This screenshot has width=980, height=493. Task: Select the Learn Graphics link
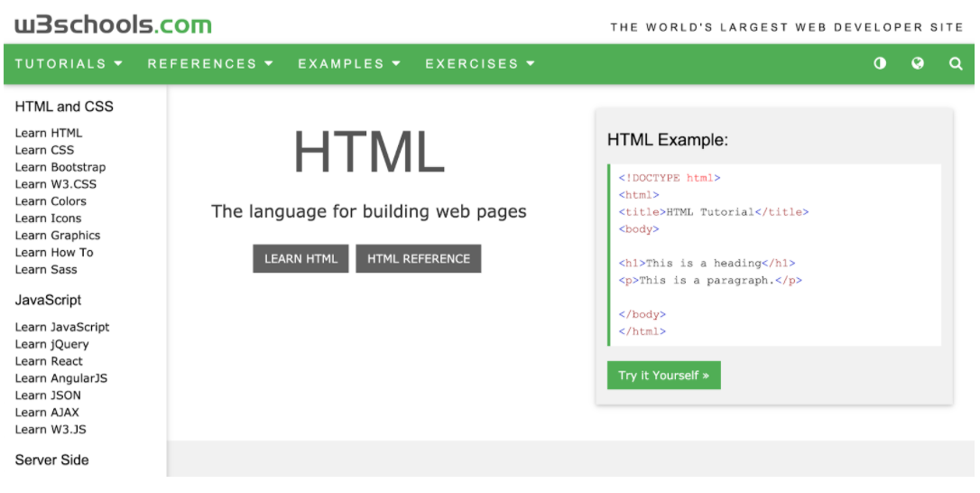[58, 236]
